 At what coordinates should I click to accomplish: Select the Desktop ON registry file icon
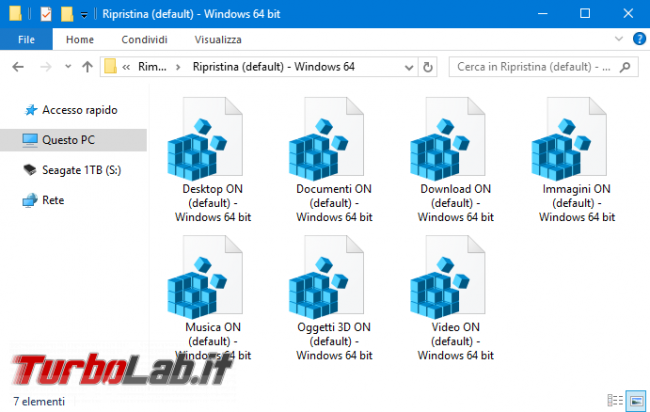(x=205, y=138)
